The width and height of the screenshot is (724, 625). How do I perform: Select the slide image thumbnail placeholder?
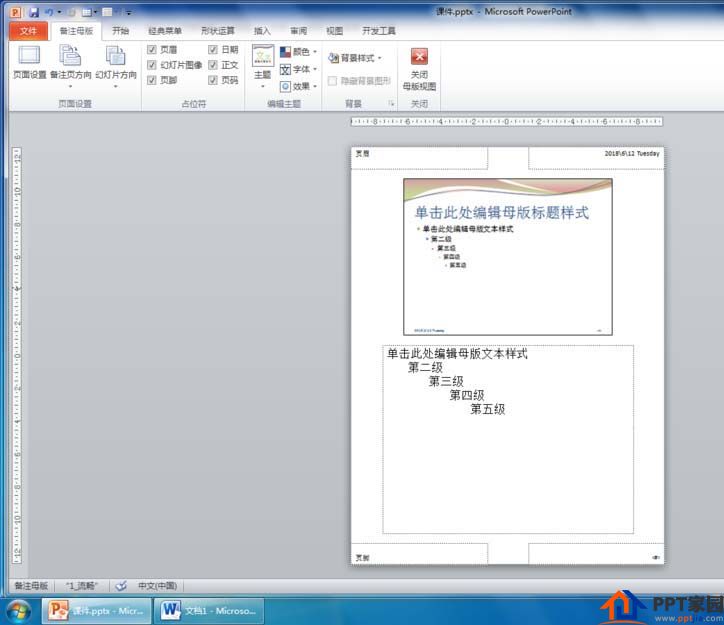(508, 257)
